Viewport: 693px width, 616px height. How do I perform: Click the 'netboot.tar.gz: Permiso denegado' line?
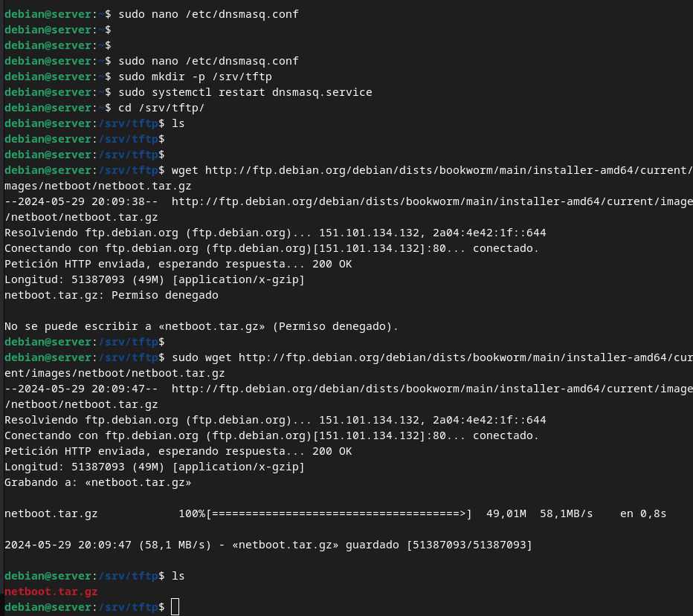pos(112,295)
